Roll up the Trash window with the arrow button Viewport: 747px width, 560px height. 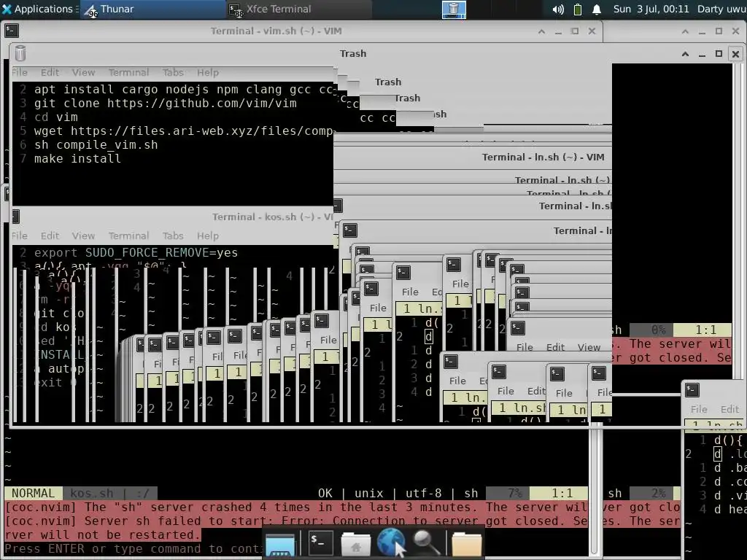point(685,54)
